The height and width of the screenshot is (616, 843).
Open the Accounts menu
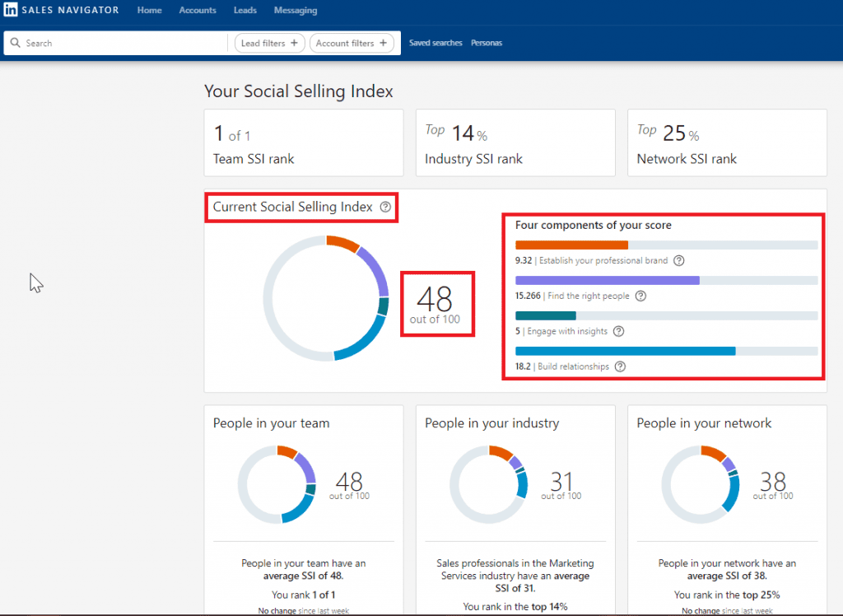198,10
